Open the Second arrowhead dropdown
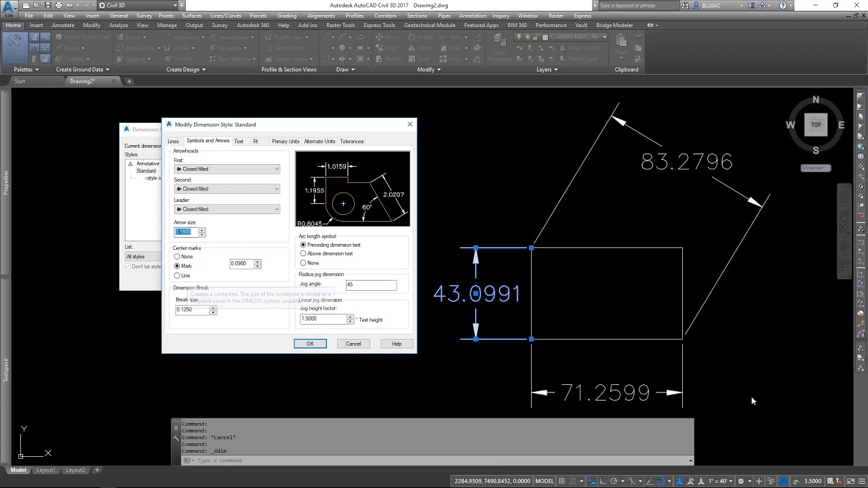Viewport: 868px width, 488px height. pos(226,189)
